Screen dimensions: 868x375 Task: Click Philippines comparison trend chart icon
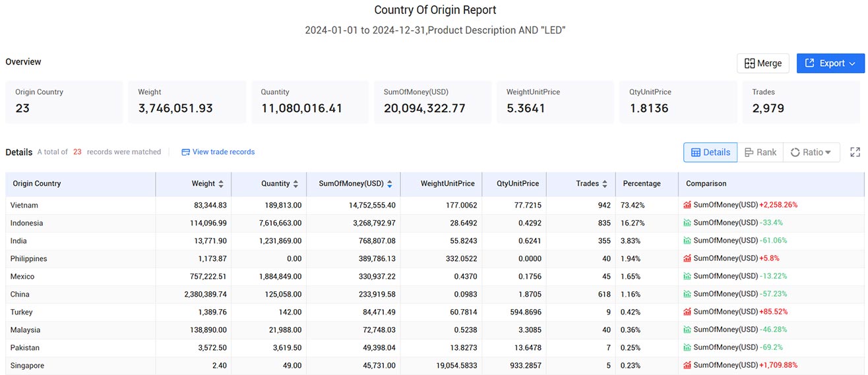[x=688, y=258]
